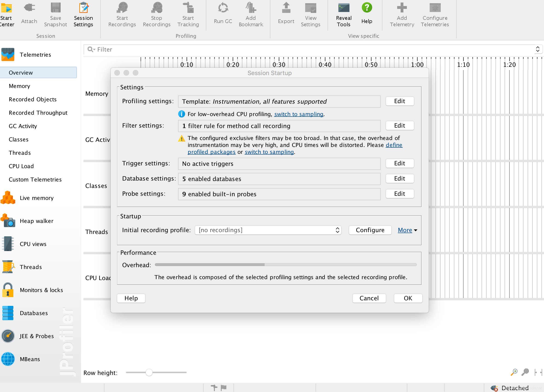Select Recorded Throughput in the sidebar

[x=38, y=113]
